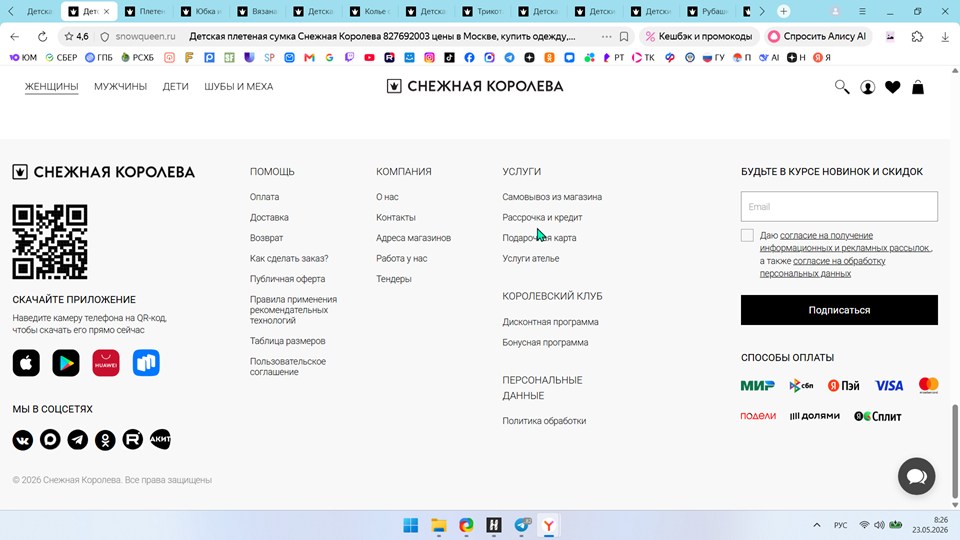Open Windows Start menu

[411, 525]
